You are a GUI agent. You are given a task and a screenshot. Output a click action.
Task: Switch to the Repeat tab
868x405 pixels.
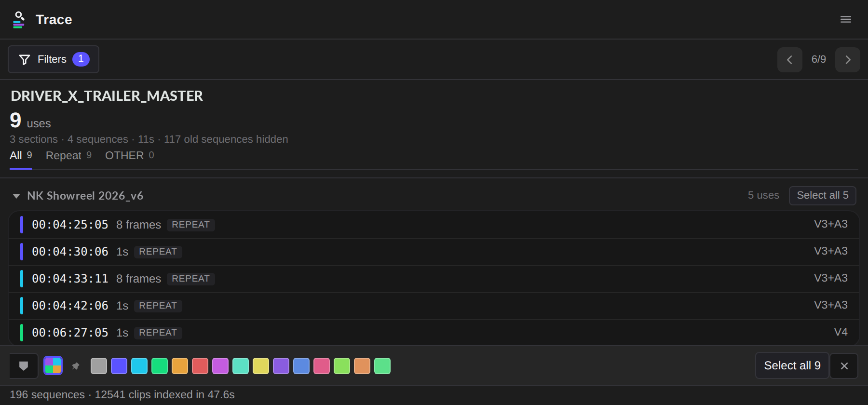click(x=68, y=156)
